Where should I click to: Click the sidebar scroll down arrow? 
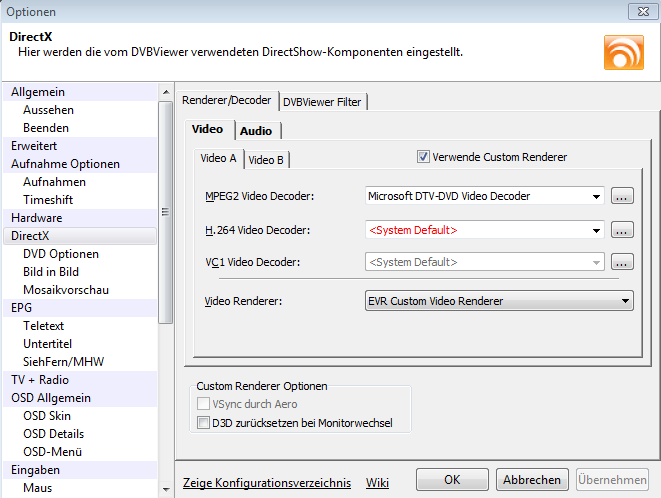click(x=166, y=490)
